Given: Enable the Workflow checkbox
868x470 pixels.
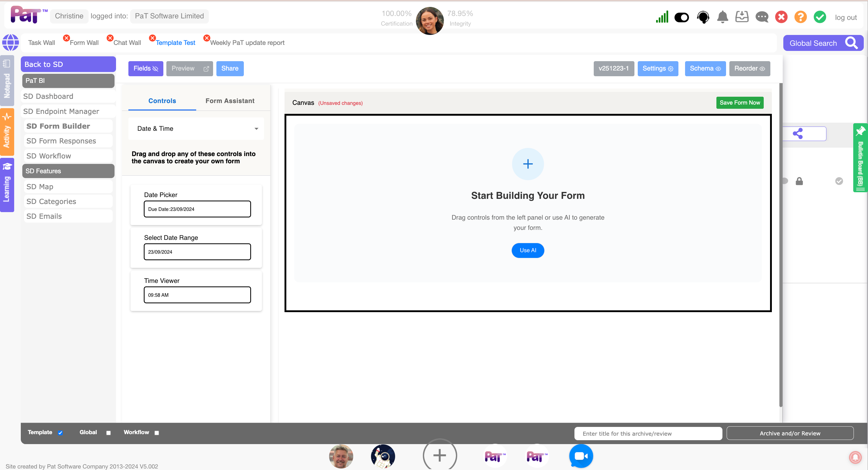Looking at the screenshot, I should point(157,433).
